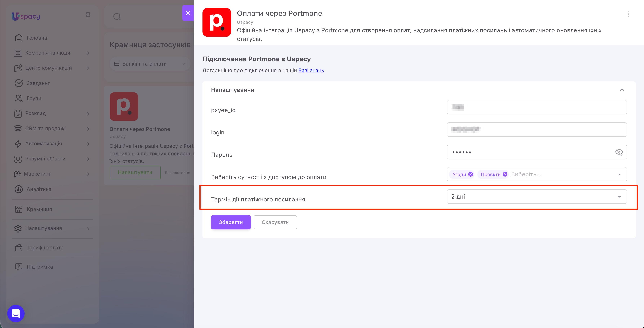Click the Підключення Portmone в Uspacy heading
Image resolution: width=644 pixels, height=328 pixels.
256,59
